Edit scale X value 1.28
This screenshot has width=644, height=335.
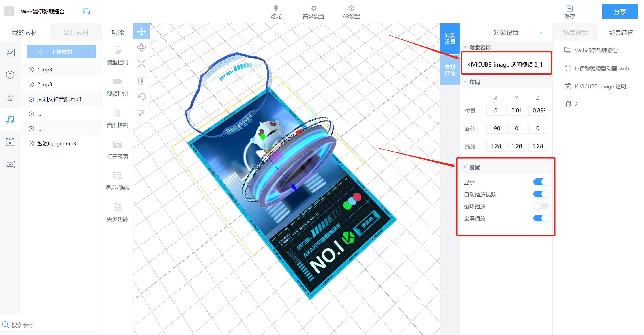pos(496,146)
